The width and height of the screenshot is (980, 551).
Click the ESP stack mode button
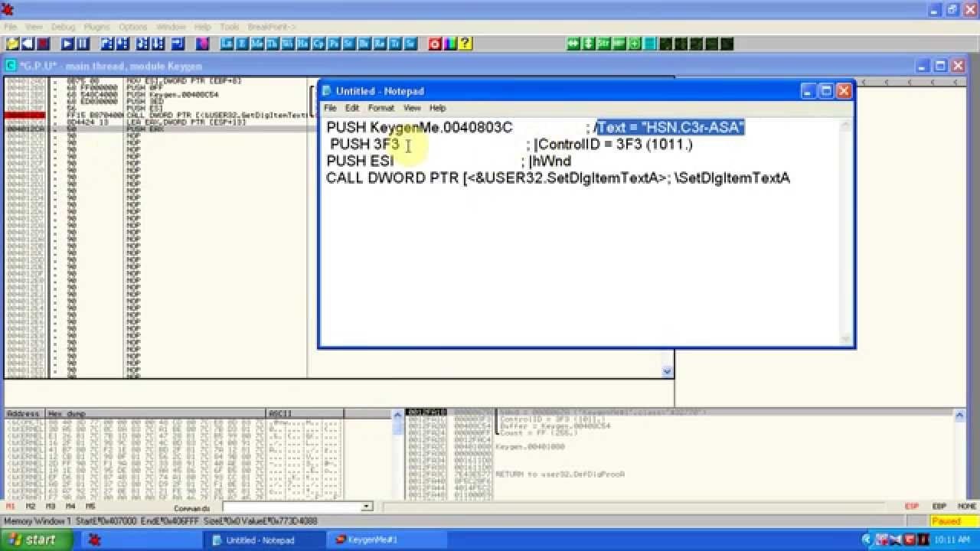(912, 507)
